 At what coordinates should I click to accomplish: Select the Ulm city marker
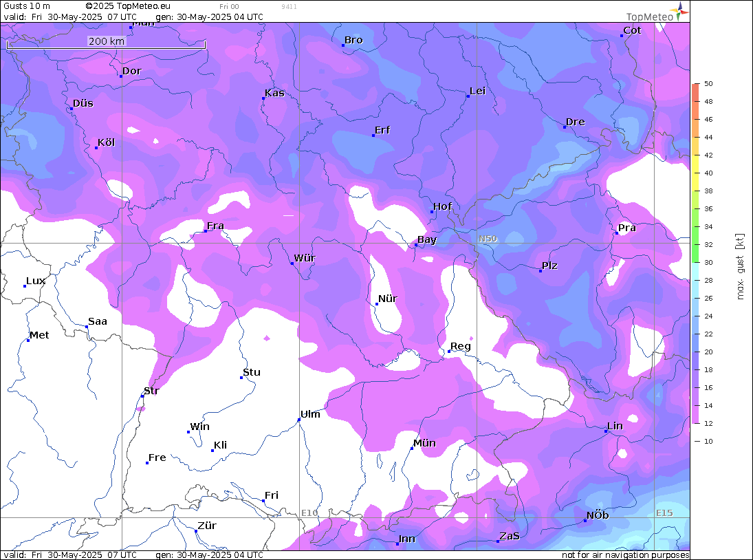[299, 420]
